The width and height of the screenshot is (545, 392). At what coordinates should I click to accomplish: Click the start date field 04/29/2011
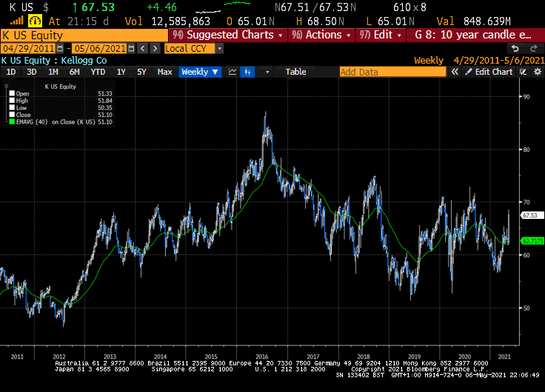pos(28,48)
